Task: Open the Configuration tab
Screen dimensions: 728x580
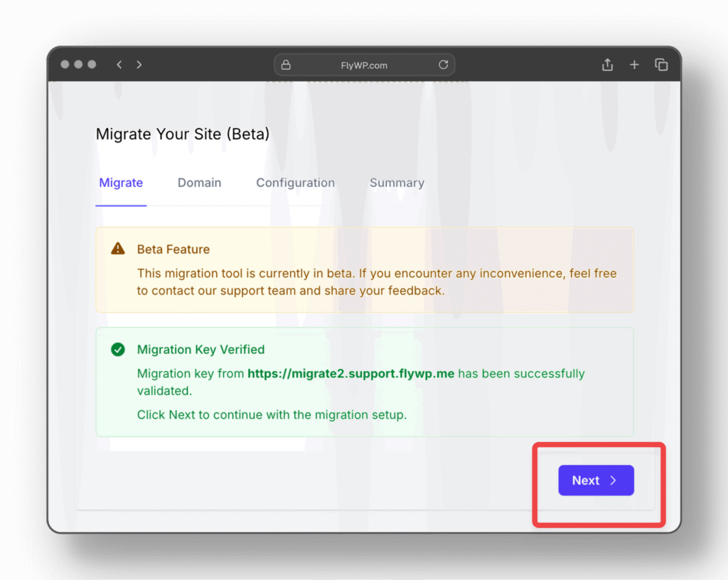Action: coord(295,183)
